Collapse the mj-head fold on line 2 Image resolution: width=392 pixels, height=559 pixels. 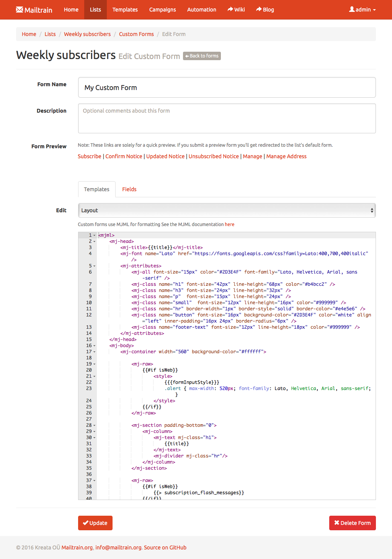(94, 241)
